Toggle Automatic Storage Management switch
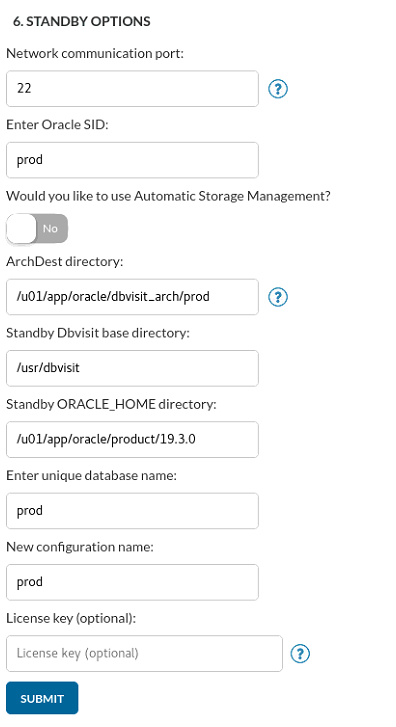 tap(37, 229)
